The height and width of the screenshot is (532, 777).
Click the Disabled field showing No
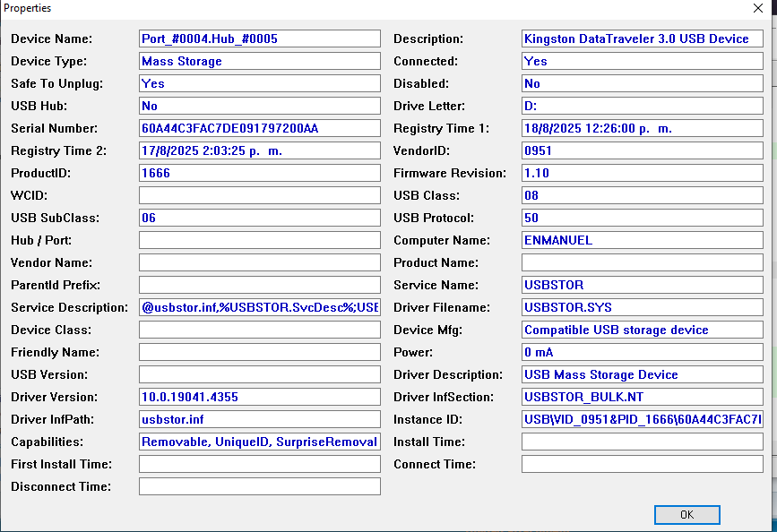pos(643,83)
